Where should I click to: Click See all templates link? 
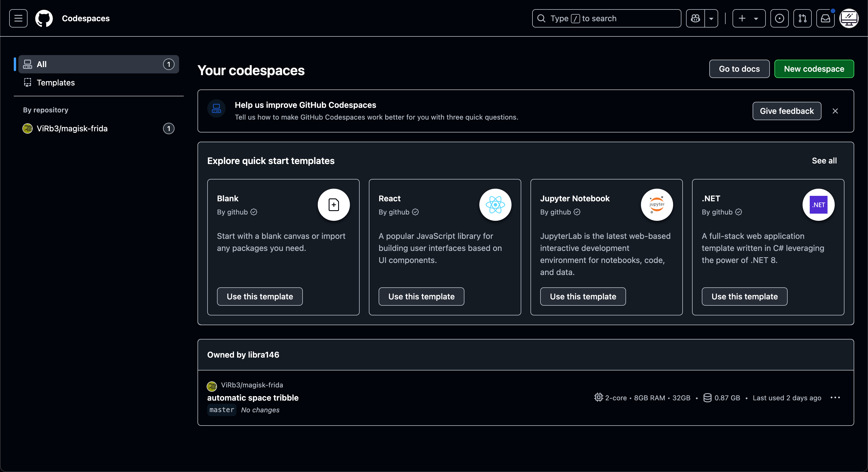(x=824, y=161)
